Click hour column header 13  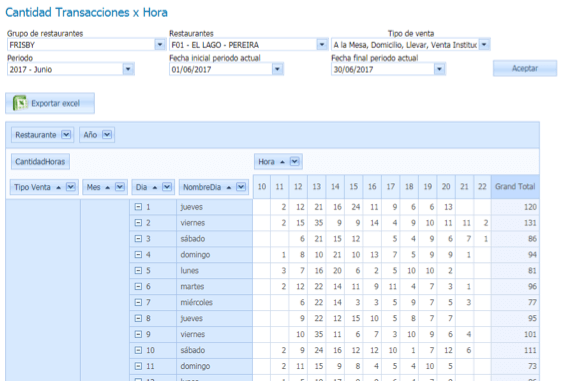[316, 186]
